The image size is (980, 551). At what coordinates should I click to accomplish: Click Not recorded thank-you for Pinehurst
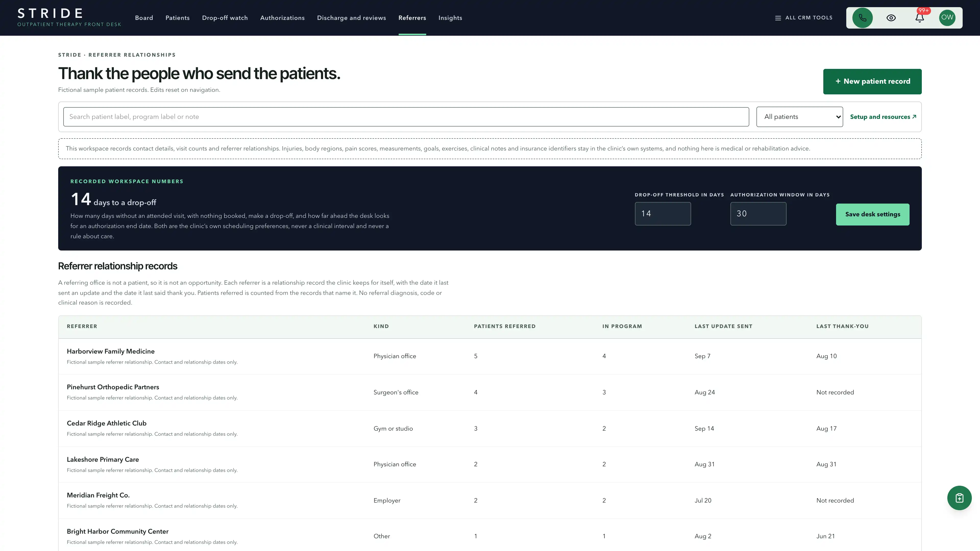[x=835, y=392]
